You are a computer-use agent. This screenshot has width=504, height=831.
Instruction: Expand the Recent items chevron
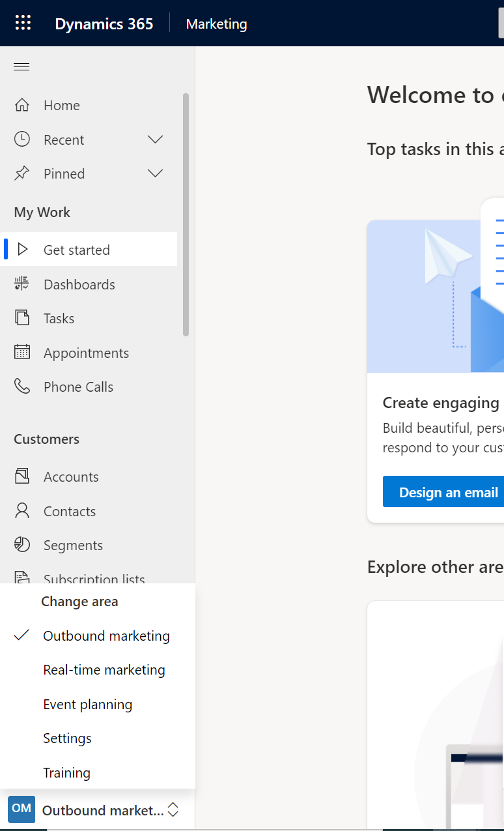coord(155,139)
